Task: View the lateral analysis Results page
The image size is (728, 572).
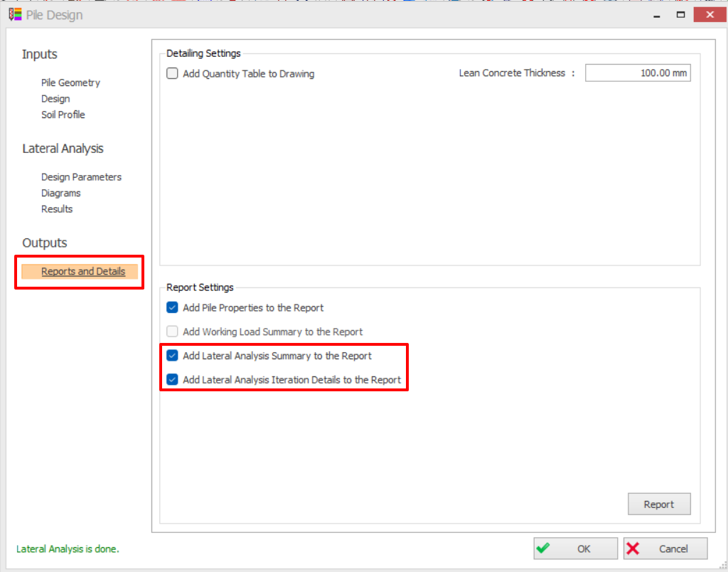Action: (57, 209)
